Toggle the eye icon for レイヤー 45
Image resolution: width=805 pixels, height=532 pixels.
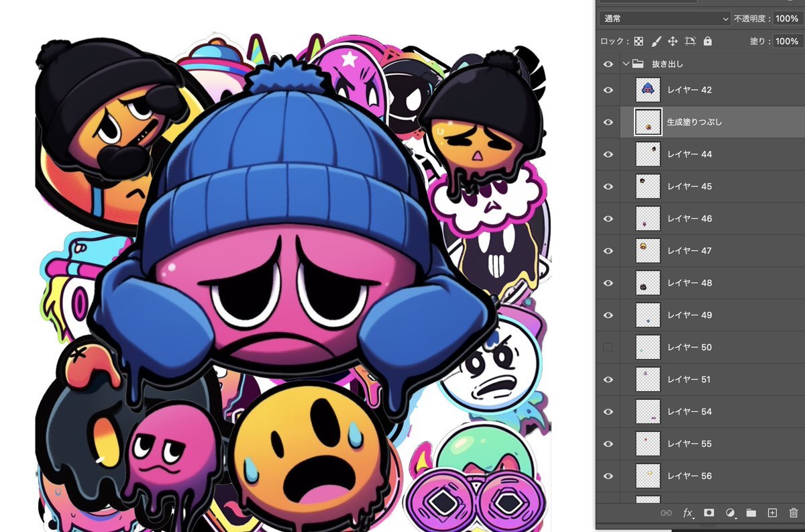(608, 187)
